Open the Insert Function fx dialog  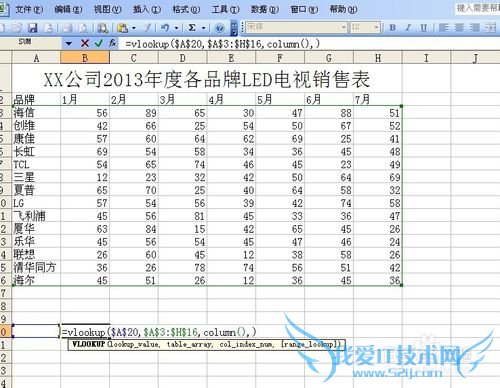(x=112, y=43)
